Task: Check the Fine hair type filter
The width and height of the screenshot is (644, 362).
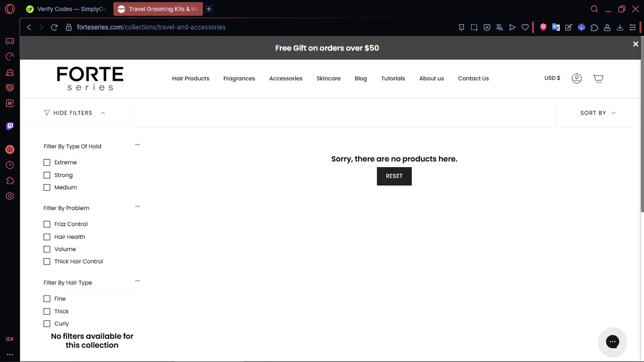Action: point(47,299)
